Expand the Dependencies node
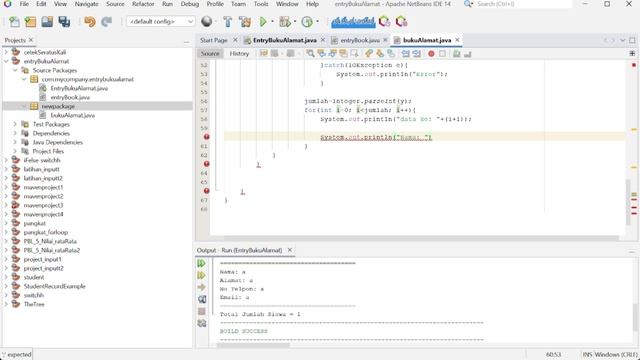 point(15,133)
